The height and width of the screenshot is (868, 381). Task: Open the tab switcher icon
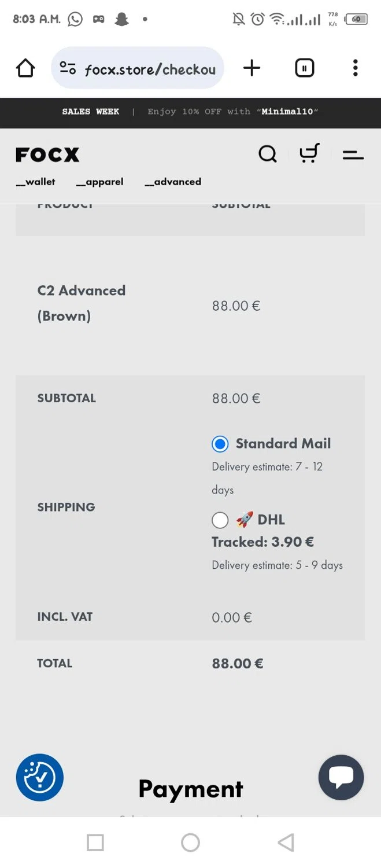pos(304,68)
